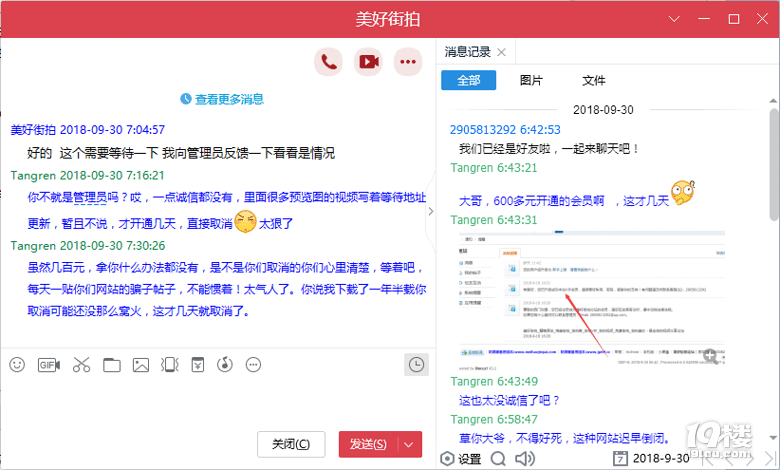The width and height of the screenshot is (780, 470).
Task: Expand the send button dropdown arrow
Action: click(409, 444)
